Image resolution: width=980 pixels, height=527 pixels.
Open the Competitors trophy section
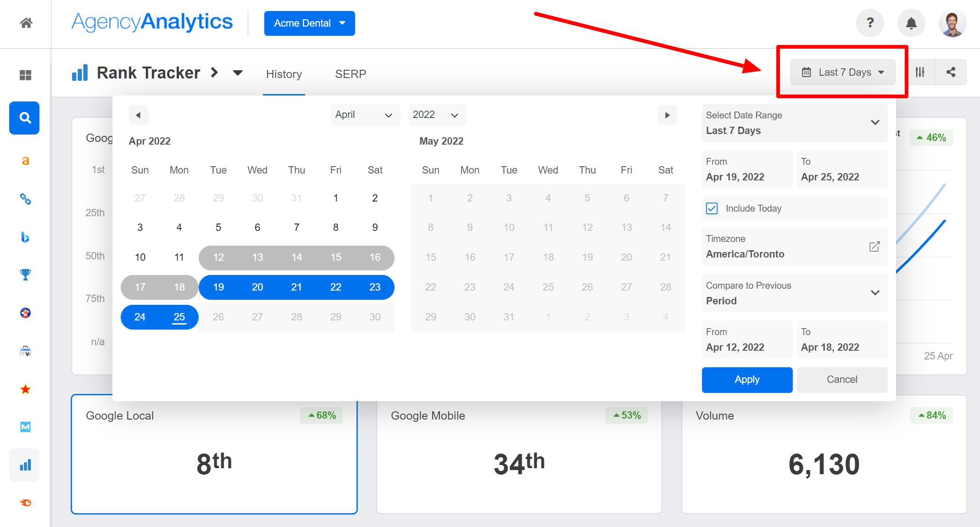point(25,274)
